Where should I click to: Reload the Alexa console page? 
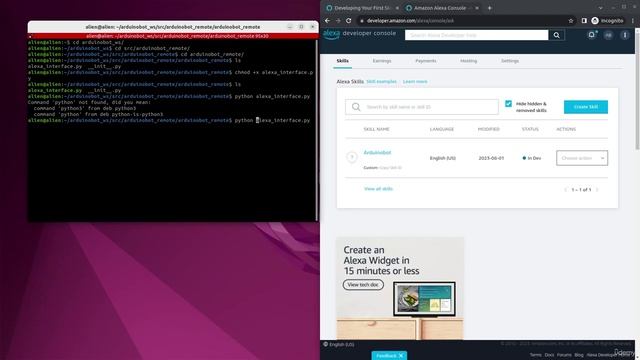[349, 20]
